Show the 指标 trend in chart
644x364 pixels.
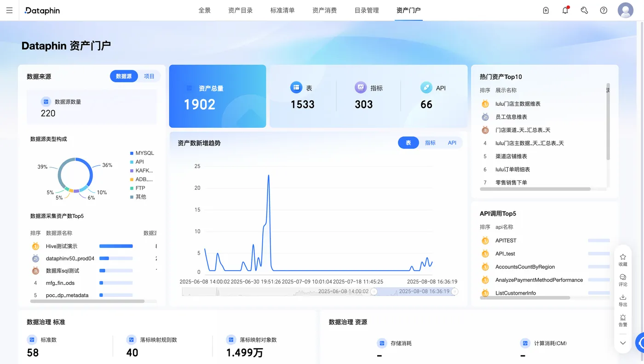(430, 143)
